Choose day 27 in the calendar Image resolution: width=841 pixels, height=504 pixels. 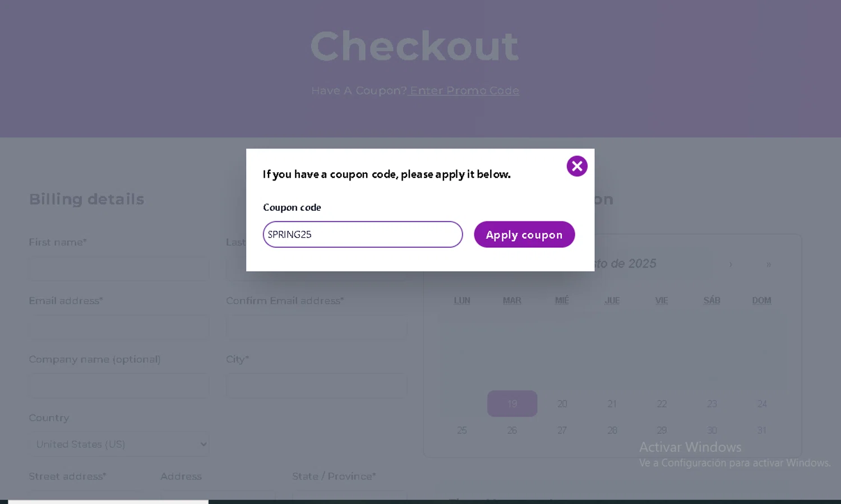click(x=562, y=431)
